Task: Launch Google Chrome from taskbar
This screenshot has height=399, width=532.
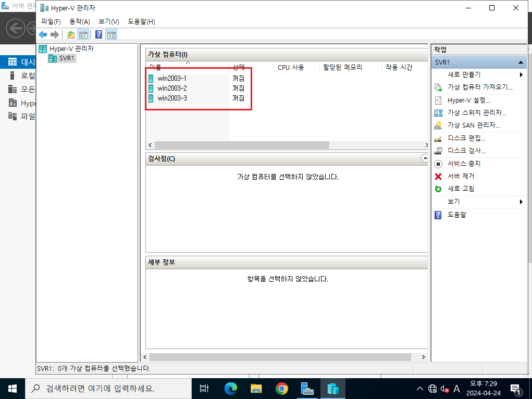Action: 281,389
